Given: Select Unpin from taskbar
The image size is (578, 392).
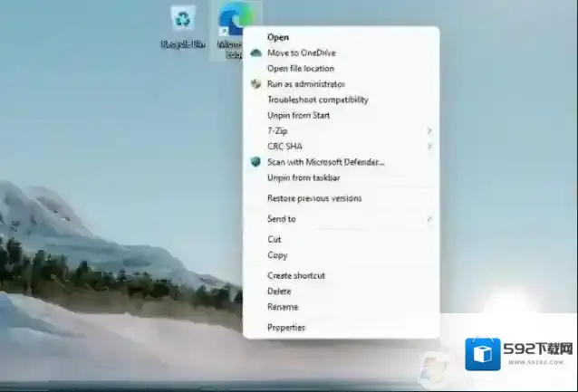Looking at the screenshot, I should coord(303,177).
